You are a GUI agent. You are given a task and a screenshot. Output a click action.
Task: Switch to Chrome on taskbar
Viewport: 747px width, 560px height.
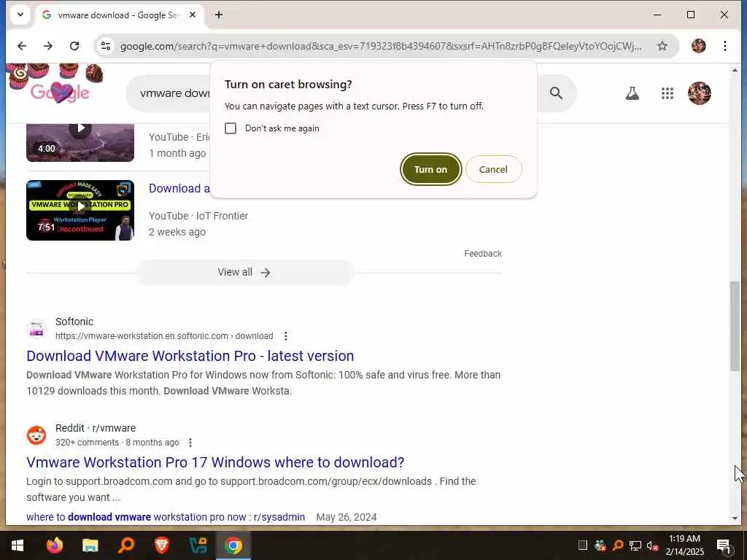233,545
